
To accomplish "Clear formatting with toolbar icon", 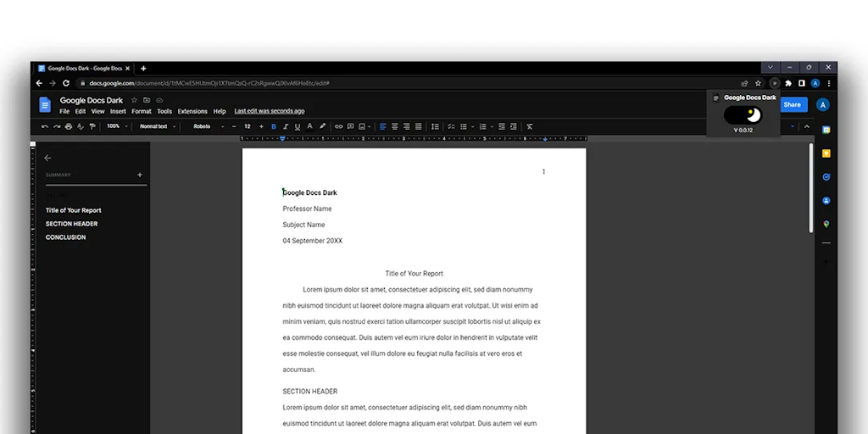I will (x=530, y=126).
